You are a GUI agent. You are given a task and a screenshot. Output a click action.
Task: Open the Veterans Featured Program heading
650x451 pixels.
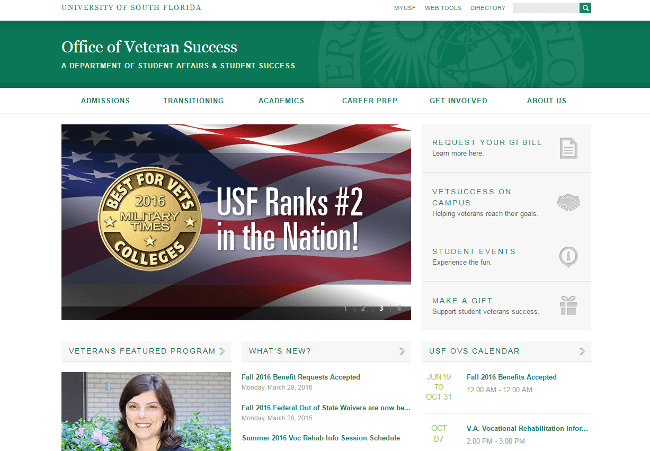[x=142, y=351]
